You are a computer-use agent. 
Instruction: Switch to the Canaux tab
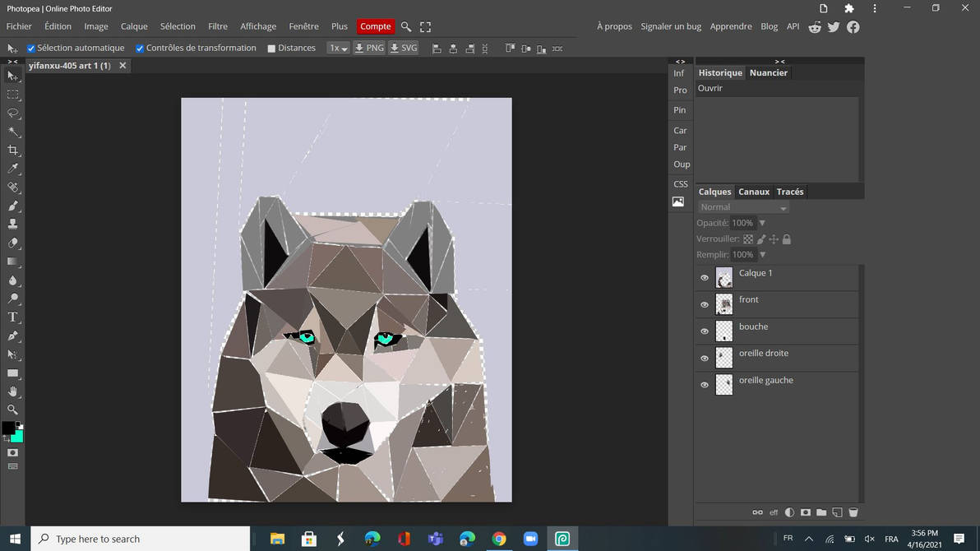[x=753, y=191]
